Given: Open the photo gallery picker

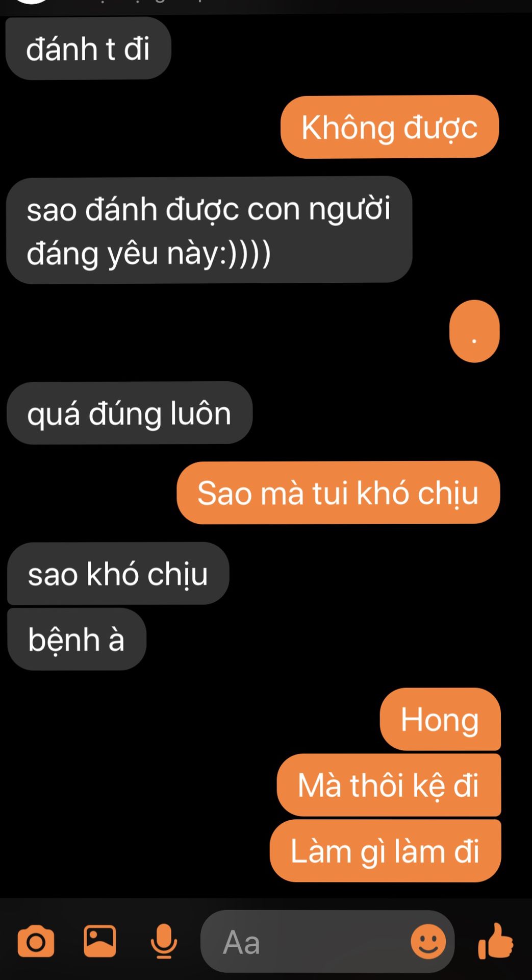Looking at the screenshot, I should (x=100, y=941).
